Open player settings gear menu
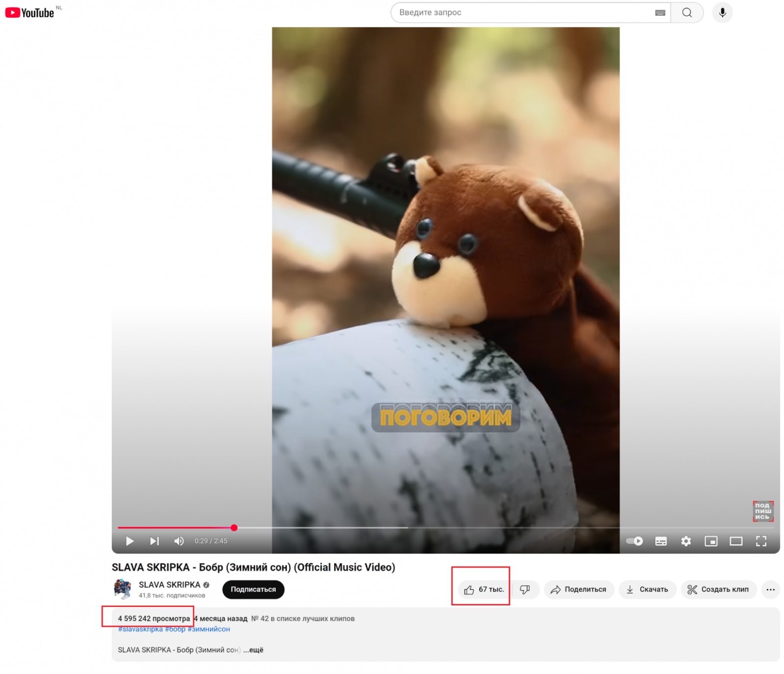 [x=686, y=541]
